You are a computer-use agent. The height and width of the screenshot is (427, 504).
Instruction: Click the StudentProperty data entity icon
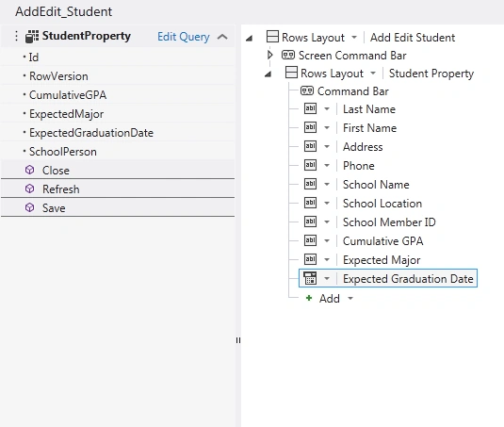click(x=32, y=37)
